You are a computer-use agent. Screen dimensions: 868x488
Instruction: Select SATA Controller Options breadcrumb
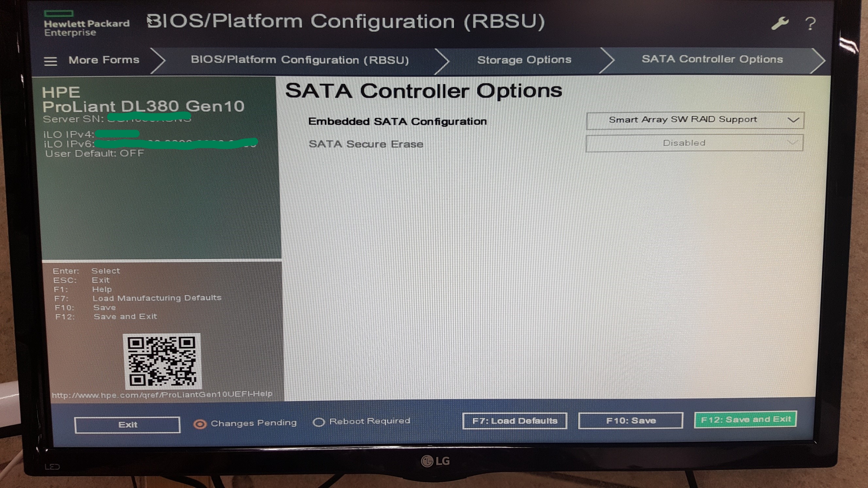[x=712, y=59]
